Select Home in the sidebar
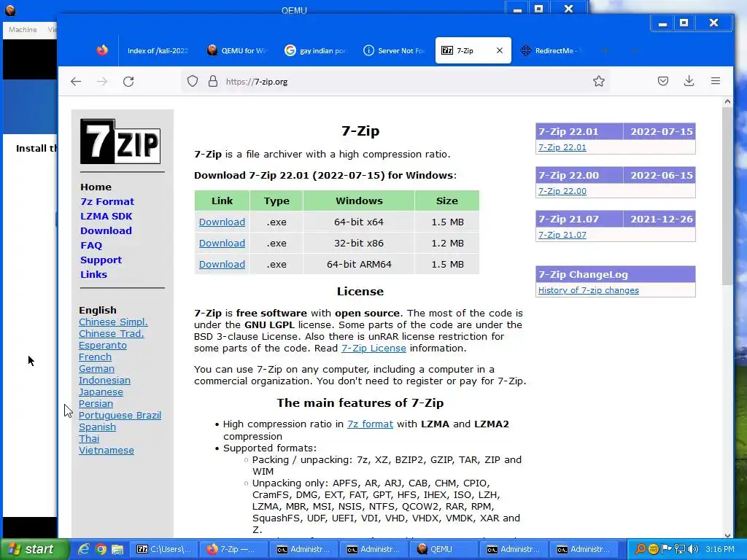747x560 pixels. [x=96, y=187]
